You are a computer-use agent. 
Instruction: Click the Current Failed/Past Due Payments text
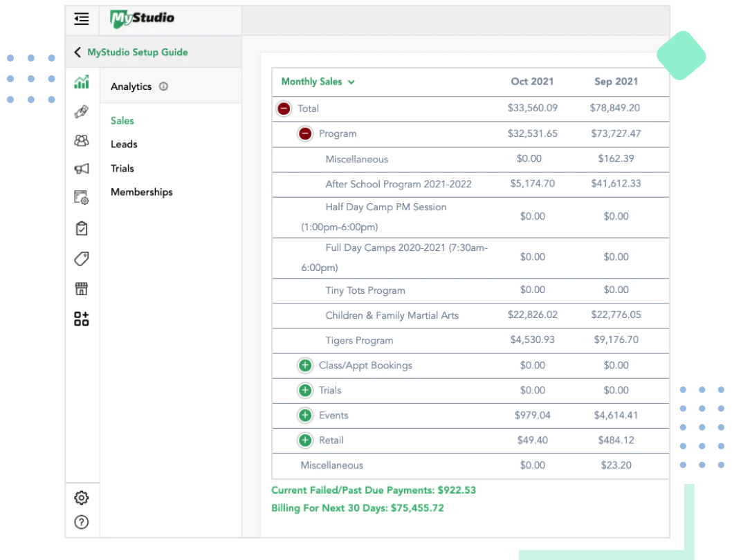tap(374, 490)
